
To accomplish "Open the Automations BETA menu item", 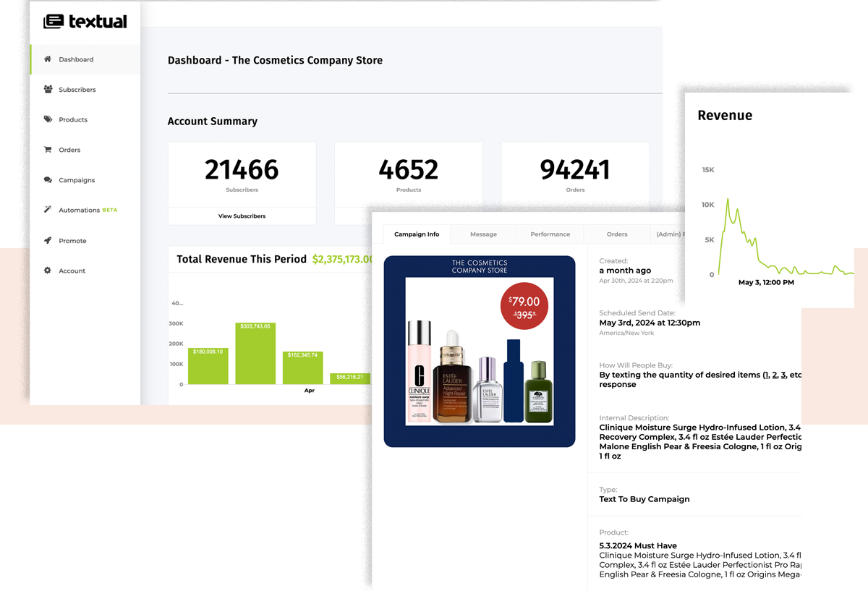I will tap(88, 211).
